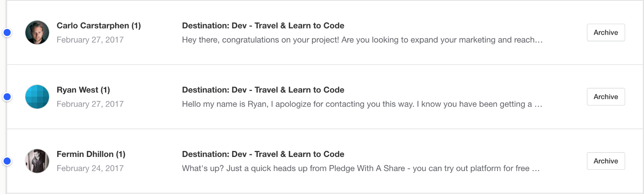
Task: Archive Carlo Carstarphen's message
Action: [x=605, y=33]
